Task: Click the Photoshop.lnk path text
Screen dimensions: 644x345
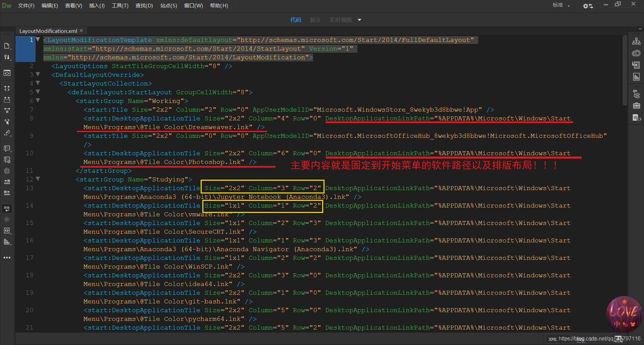Action: coord(214,162)
